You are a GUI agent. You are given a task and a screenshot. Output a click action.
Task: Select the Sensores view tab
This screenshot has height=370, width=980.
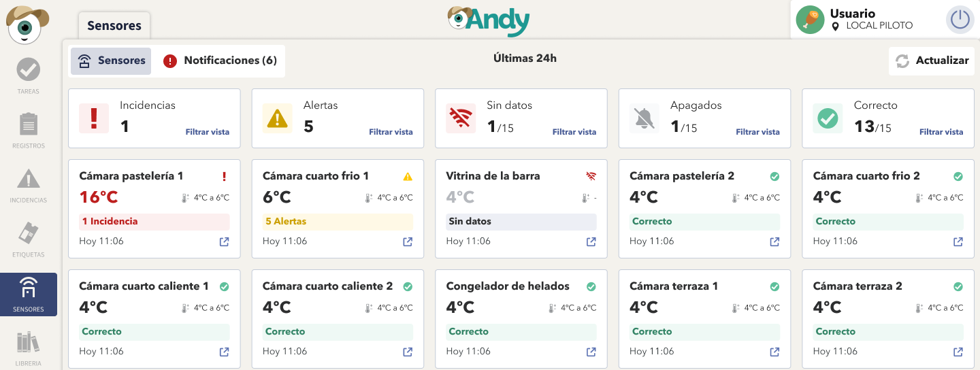[x=111, y=61]
